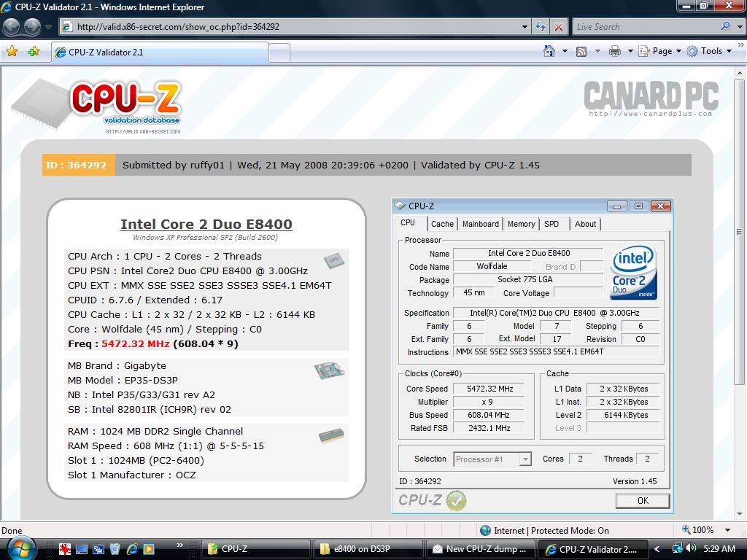Open the recent pages dropdown beside Forward

point(48,27)
